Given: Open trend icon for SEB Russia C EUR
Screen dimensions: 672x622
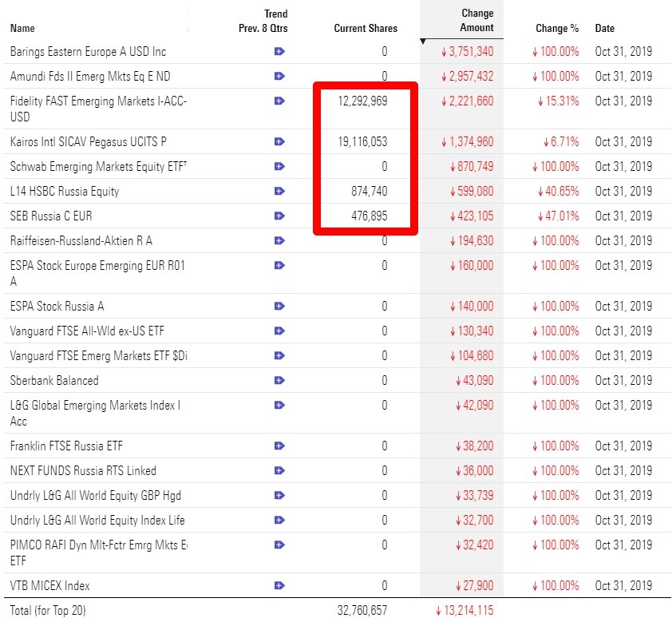Looking at the screenshot, I should tap(279, 216).
